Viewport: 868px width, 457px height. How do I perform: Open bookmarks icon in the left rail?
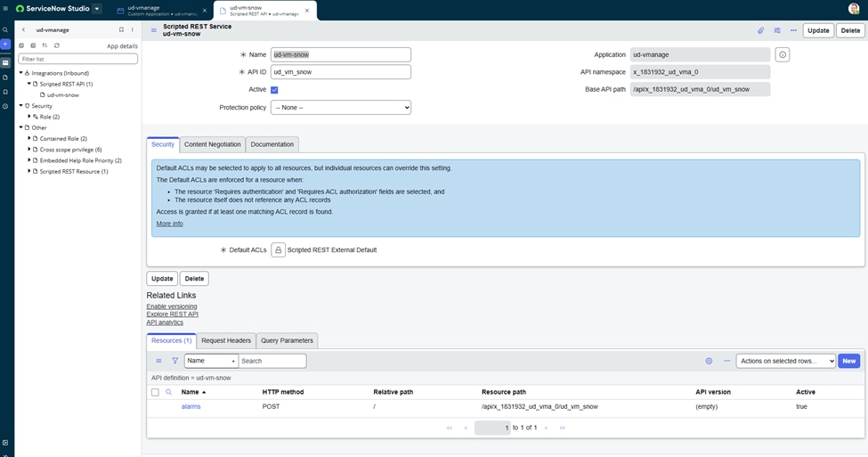[x=5, y=92]
